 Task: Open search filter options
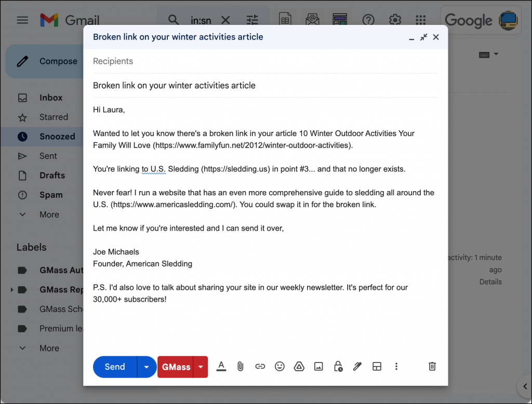pos(252,19)
